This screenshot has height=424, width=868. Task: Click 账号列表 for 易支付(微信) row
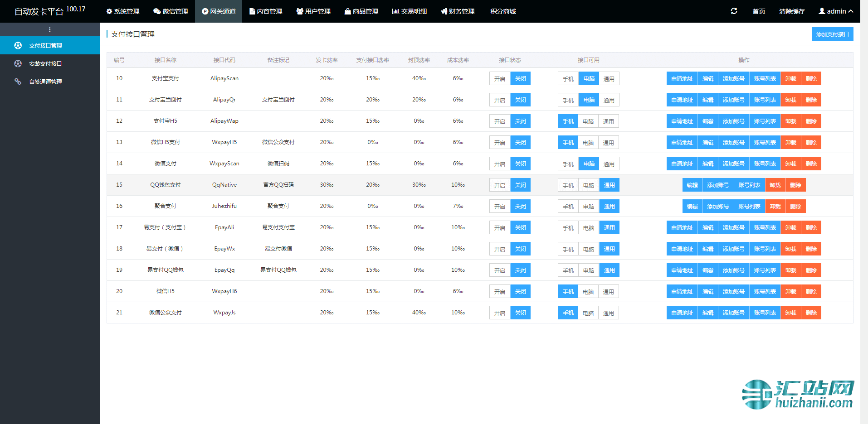coord(765,249)
